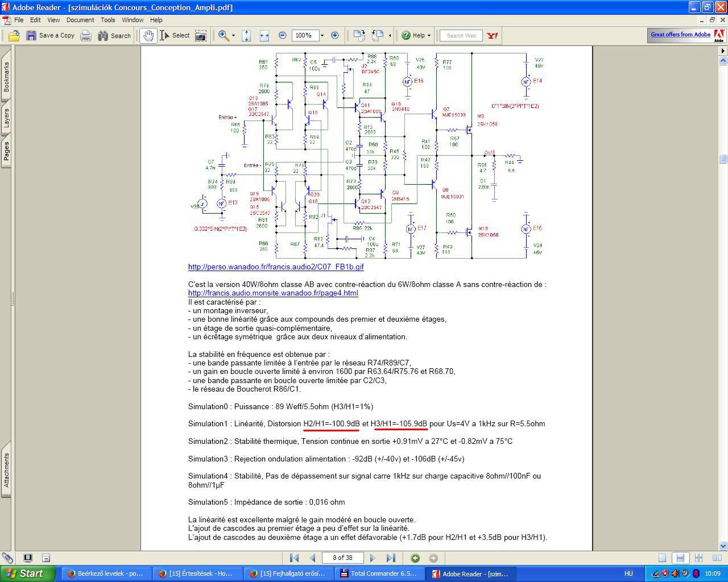The width and height of the screenshot is (728, 582).
Task: Click the Search Web input field
Action: pyautogui.click(x=461, y=35)
